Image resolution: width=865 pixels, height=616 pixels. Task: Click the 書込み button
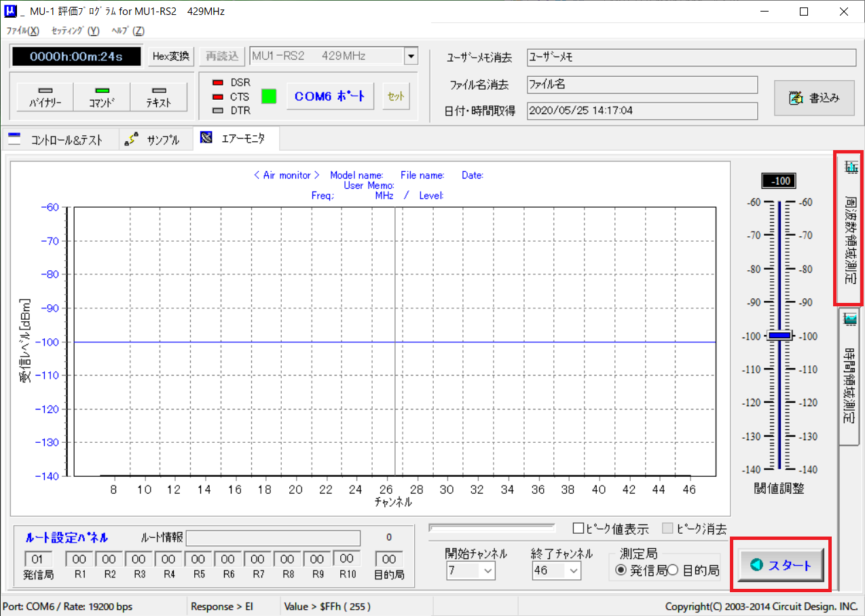point(814,98)
